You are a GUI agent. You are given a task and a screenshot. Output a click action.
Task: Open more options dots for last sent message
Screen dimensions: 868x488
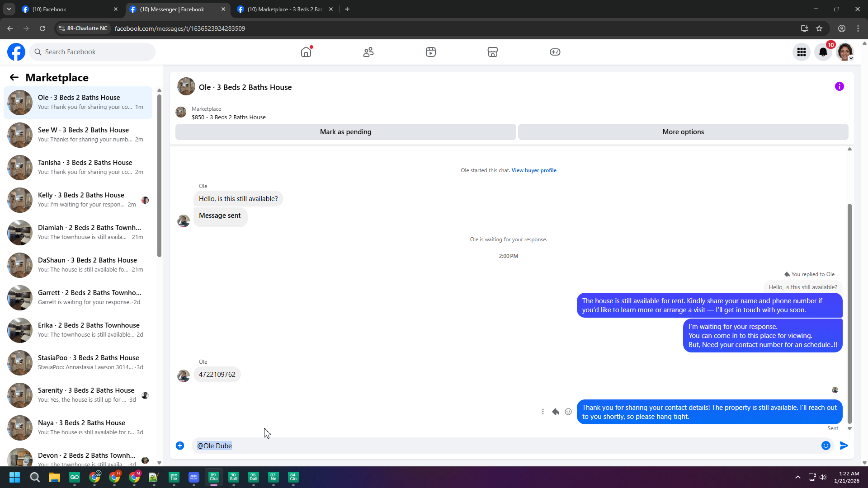543,412
